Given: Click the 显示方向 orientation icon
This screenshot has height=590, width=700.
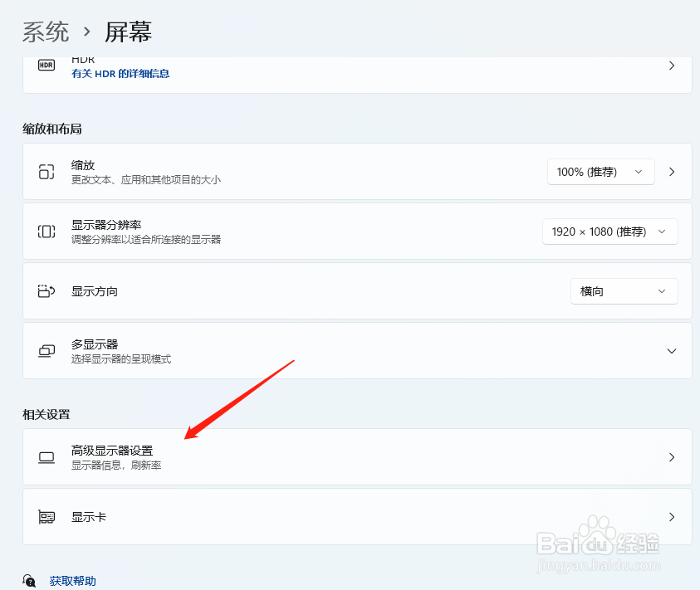Looking at the screenshot, I should [47, 291].
